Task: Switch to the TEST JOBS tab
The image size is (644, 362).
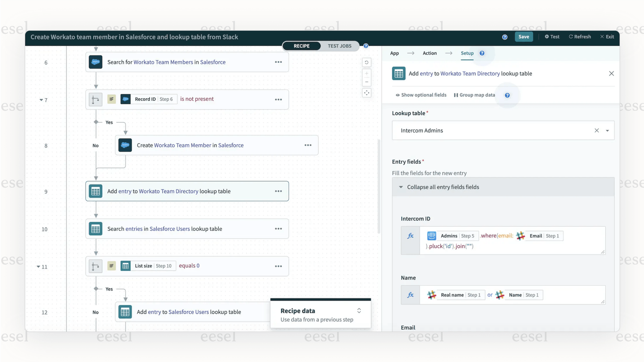Action: tap(340, 46)
